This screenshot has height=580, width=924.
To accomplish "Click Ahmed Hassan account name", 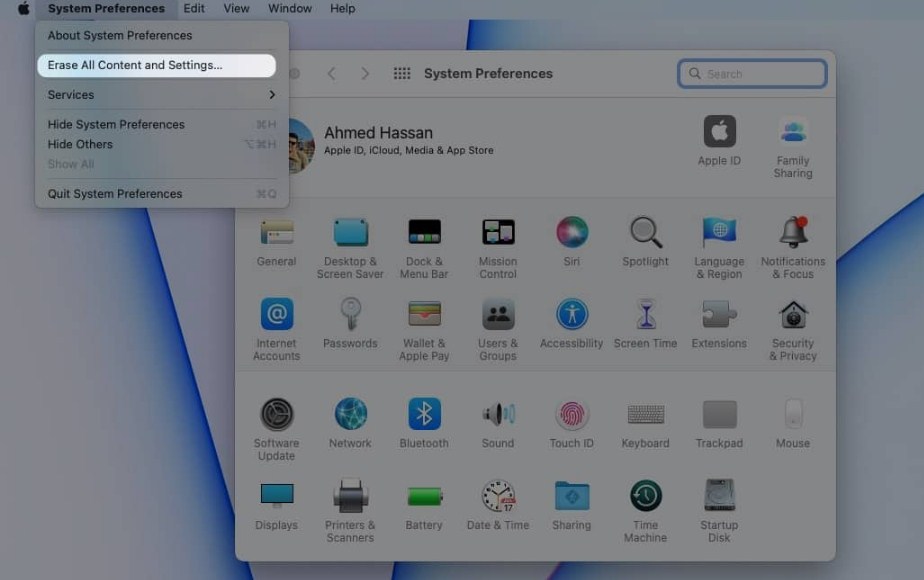I will tap(378, 133).
